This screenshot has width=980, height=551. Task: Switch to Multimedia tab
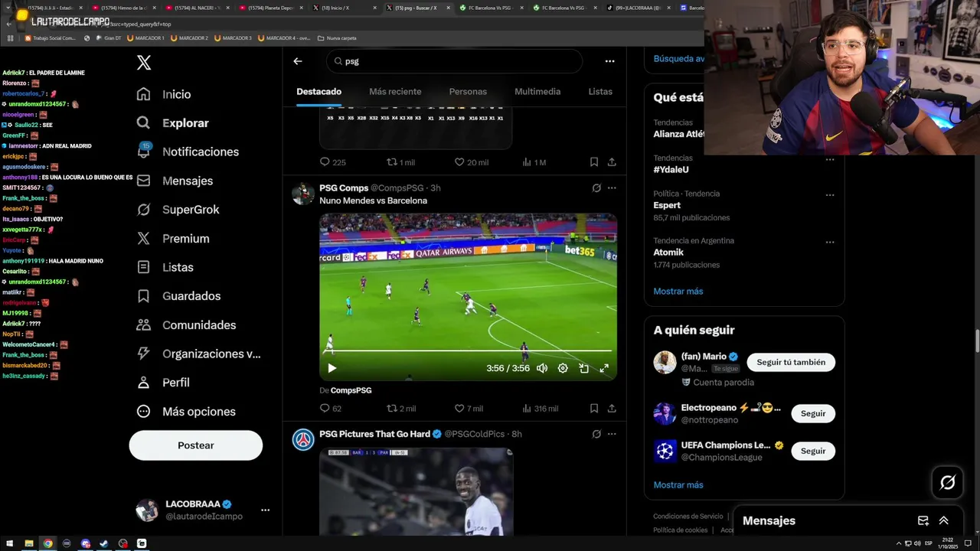(537, 91)
